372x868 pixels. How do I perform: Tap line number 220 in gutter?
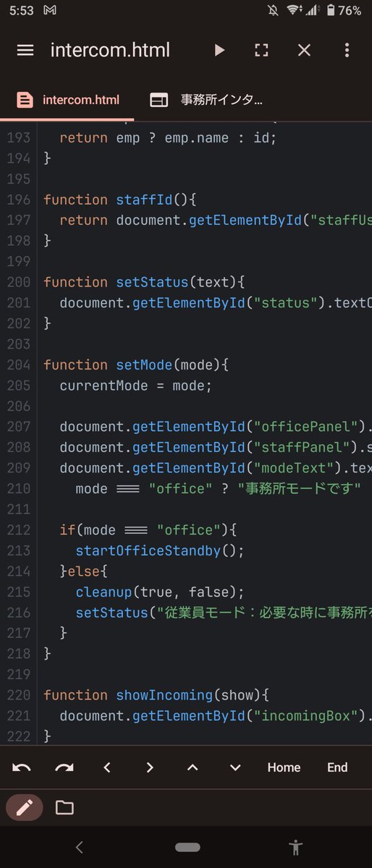19,694
